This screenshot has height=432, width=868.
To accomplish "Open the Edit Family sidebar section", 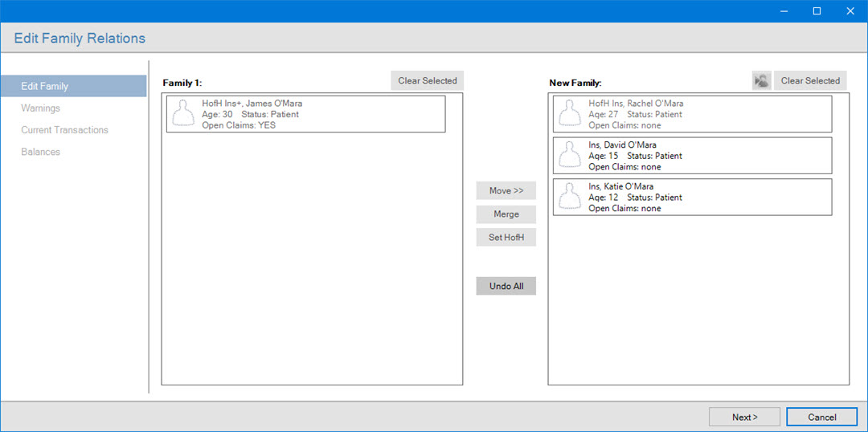I will [45, 86].
